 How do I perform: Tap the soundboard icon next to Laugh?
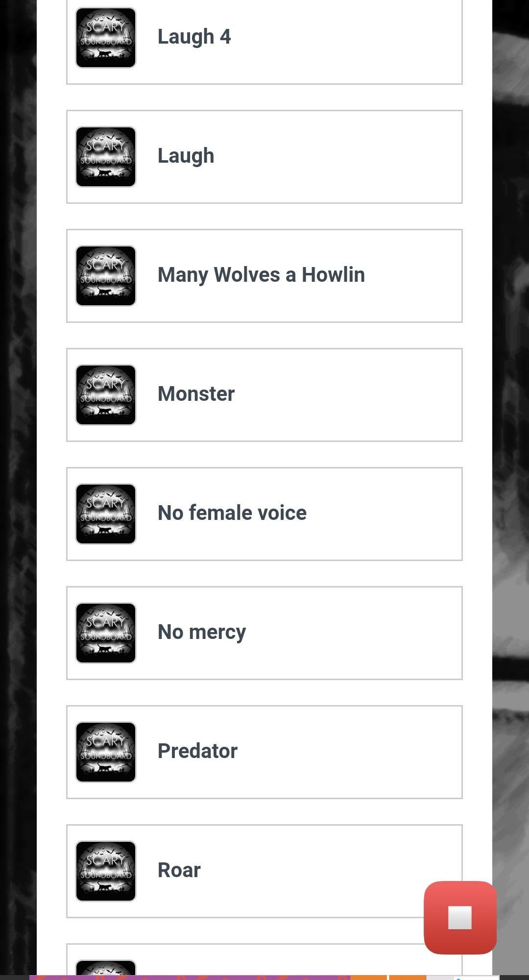[x=106, y=157]
